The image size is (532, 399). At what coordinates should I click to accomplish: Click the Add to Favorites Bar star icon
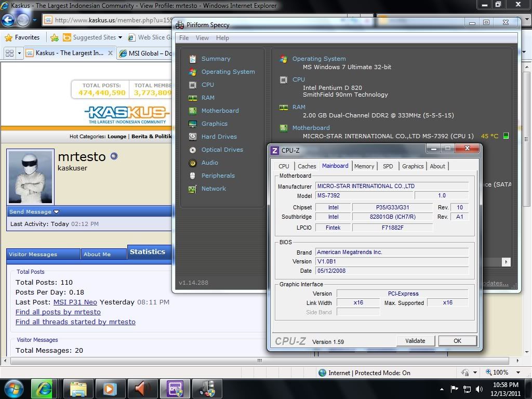point(54,37)
